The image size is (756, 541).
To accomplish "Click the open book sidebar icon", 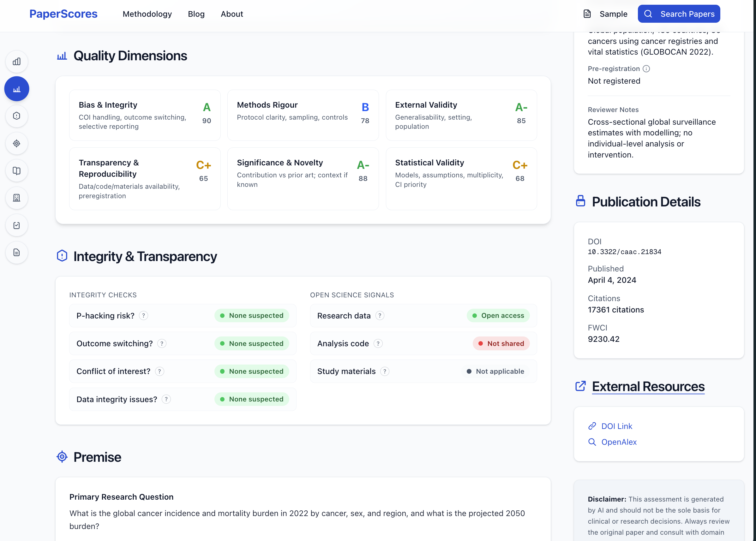I will coord(17,170).
